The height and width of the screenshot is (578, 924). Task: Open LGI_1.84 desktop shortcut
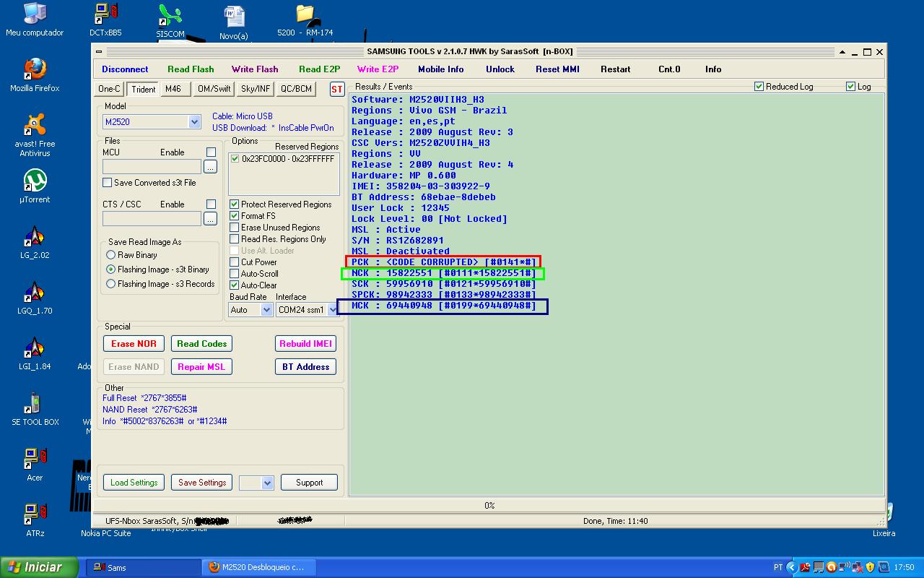pos(35,353)
